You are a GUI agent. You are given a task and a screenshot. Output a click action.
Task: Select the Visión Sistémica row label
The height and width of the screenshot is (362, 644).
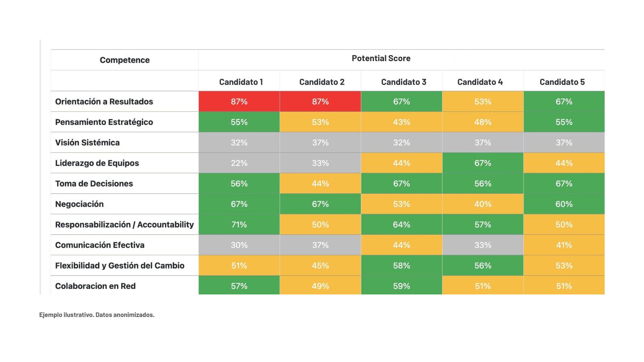[87, 143]
